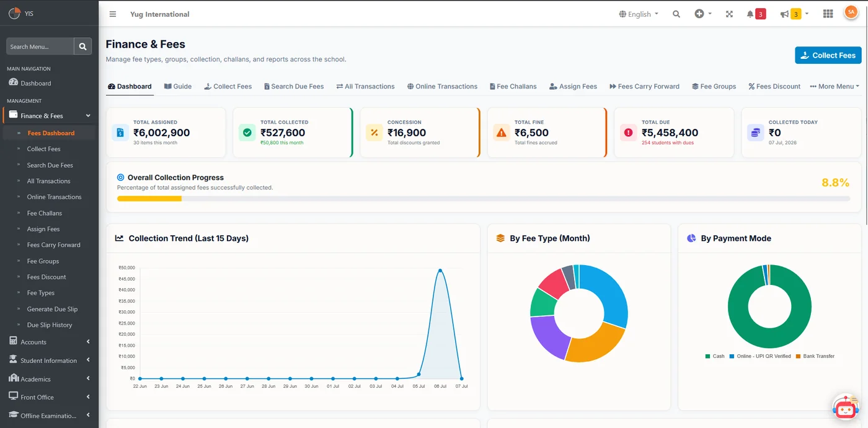Open Due Slip History in sidebar
Image resolution: width=868 pixels, height=428 pixels.
pyautogui.click(x=50, y=325)
